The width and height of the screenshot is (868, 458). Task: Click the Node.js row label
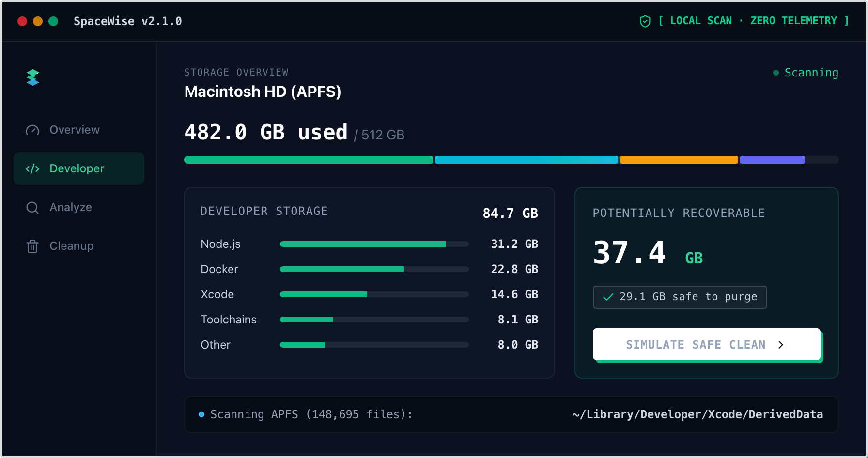click(220, 244)
